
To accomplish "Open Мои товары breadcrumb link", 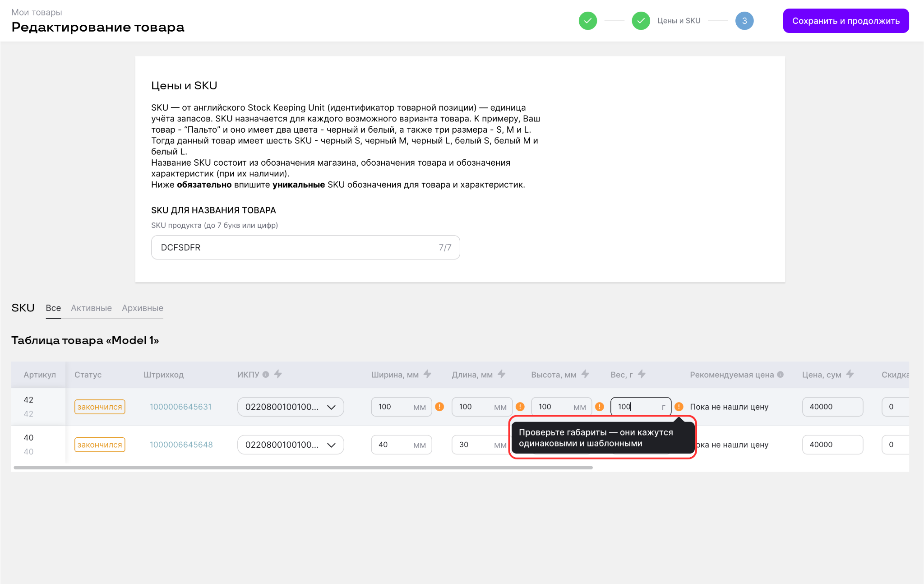I will pyautogui.click(x=37, y=12).
